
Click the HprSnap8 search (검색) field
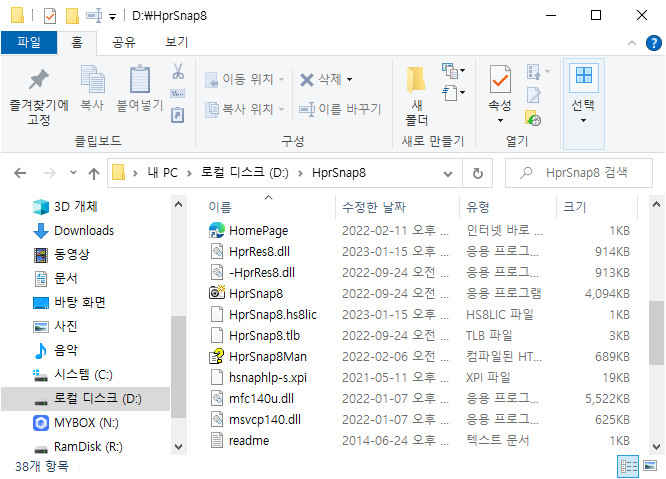pyautogui.click(x=579, y=173)
